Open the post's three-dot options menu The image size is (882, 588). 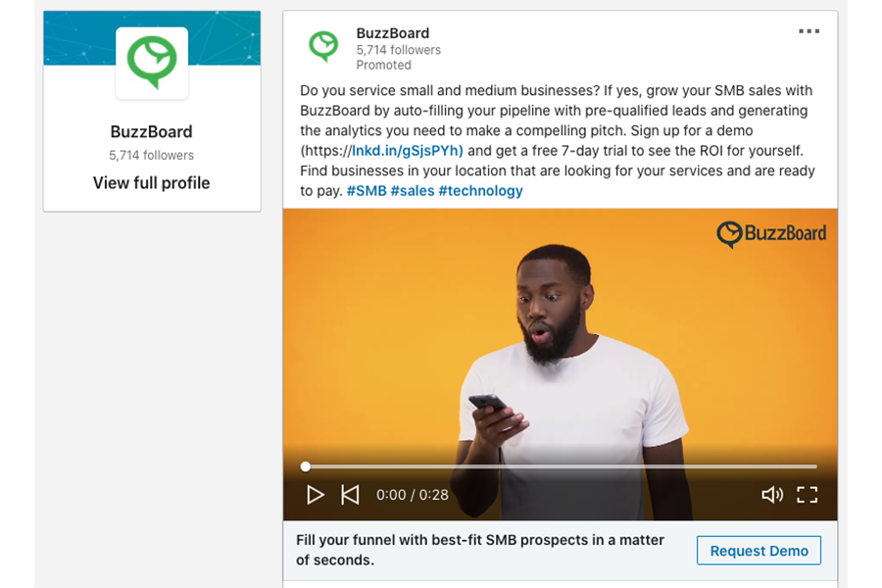click(808, 31)
